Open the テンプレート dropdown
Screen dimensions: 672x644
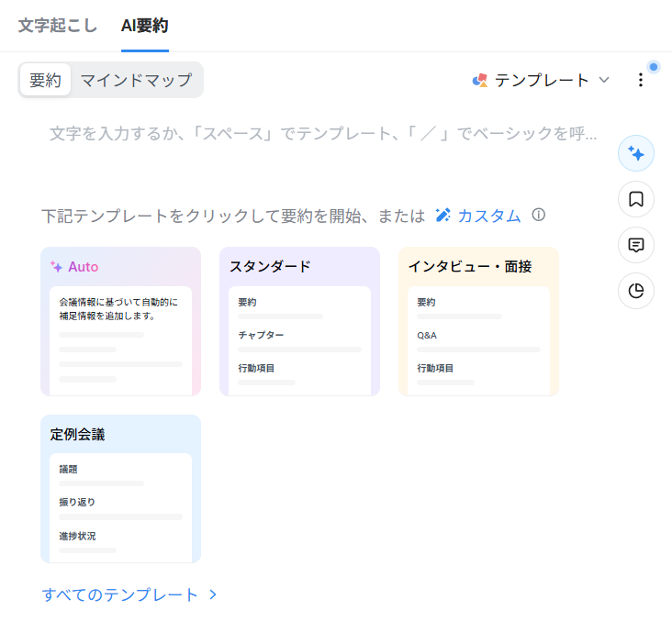pyautogui.click(x=541, y=80)
